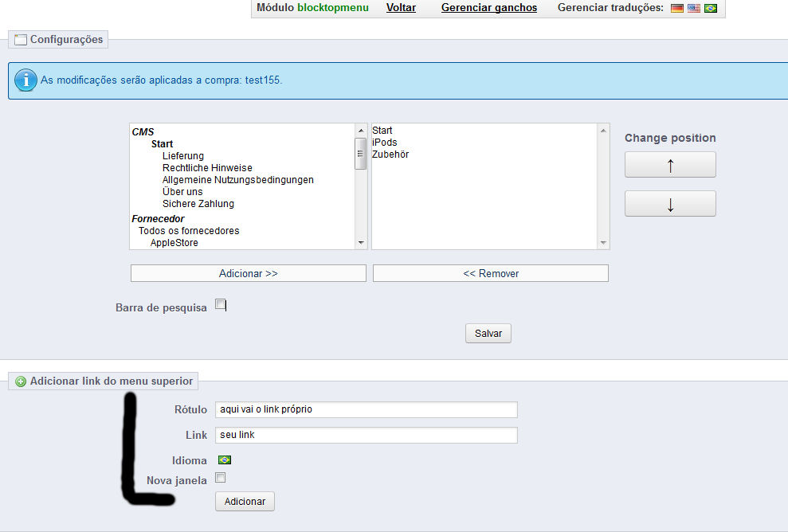Click the Salvar button
The height and width of the screenshot is (532, 788).
(488, 333)
